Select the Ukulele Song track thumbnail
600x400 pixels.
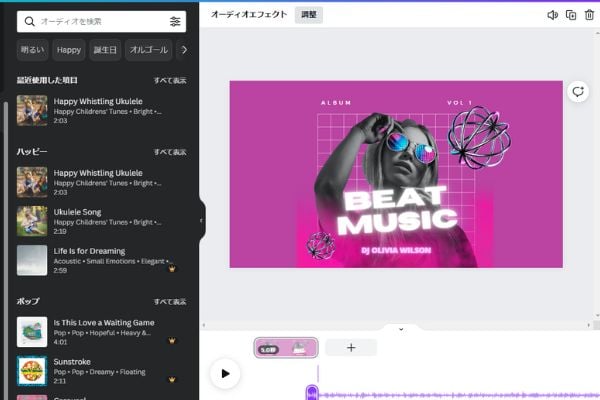pyautogui.click(x=32, y=221)
